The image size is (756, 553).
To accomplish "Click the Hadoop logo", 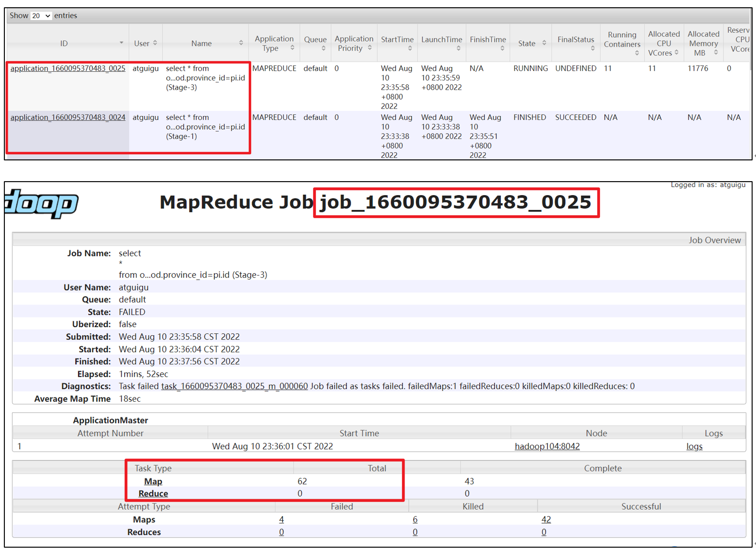I will click(x=42, y=204).
